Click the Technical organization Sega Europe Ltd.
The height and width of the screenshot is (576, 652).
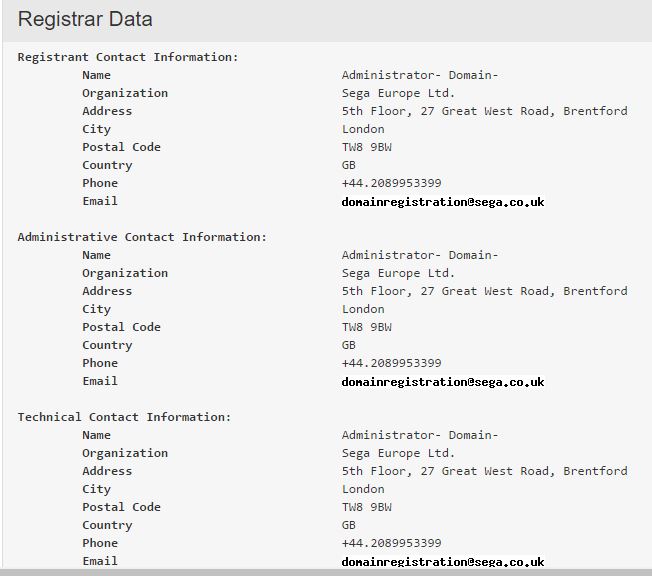tap(398, 453)
